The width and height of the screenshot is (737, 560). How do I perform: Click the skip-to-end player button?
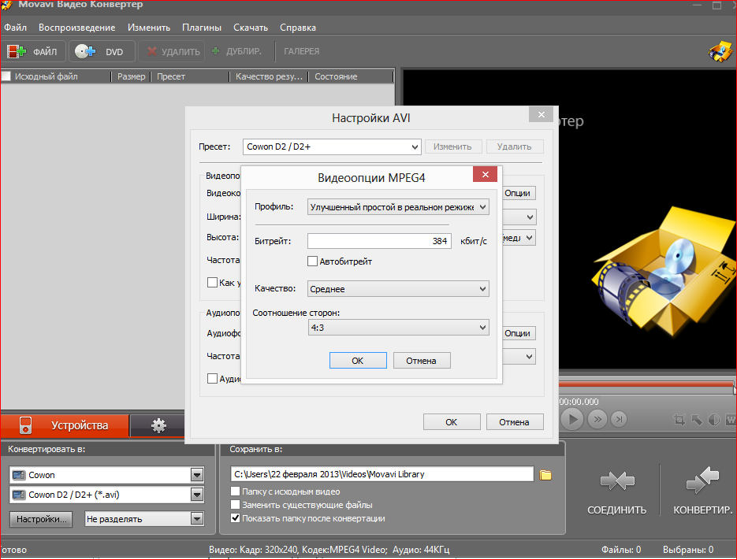click(619, 418)
